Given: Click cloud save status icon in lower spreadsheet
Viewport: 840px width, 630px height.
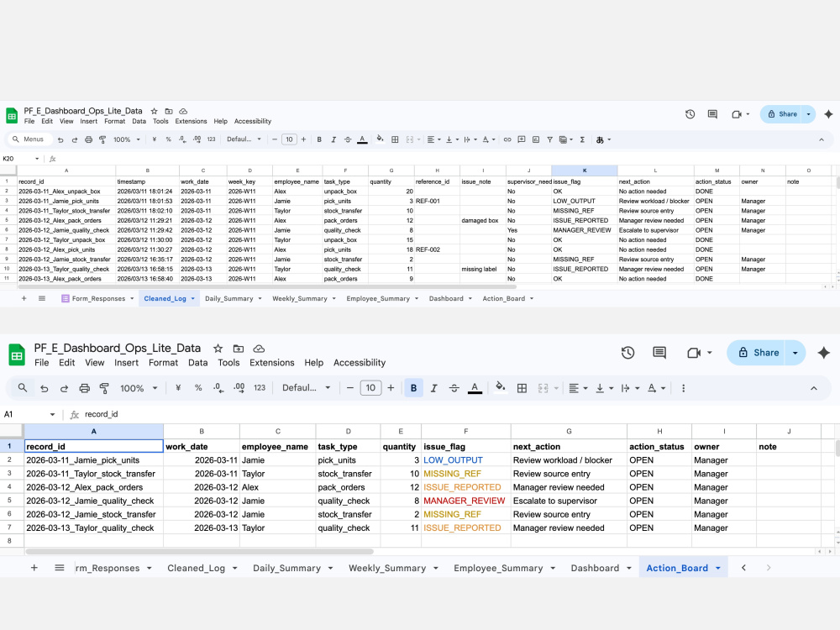Looking at the screenshot, I should pyautogui.click(x=259, y=349).
